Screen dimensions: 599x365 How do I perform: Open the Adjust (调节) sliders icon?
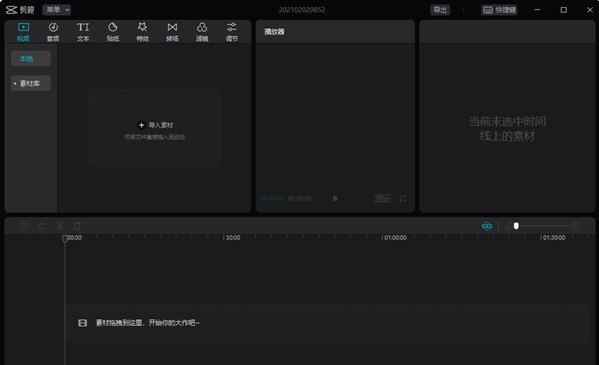point(232,31)
